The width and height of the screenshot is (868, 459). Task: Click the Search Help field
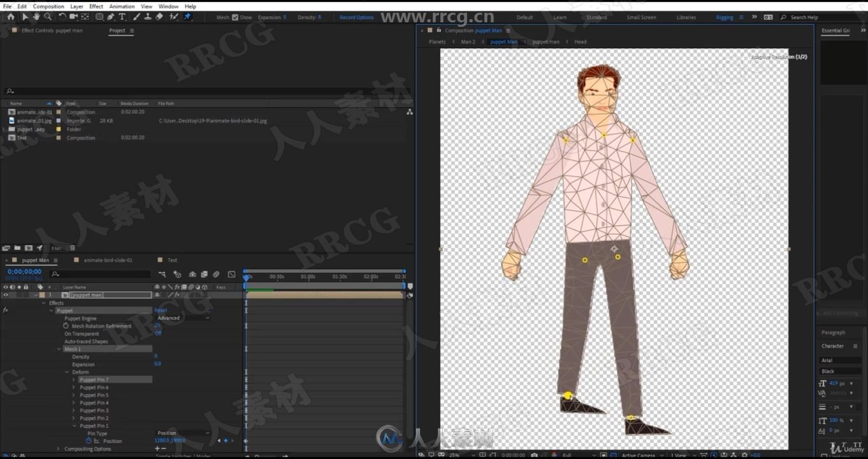(x=822, y=17)
